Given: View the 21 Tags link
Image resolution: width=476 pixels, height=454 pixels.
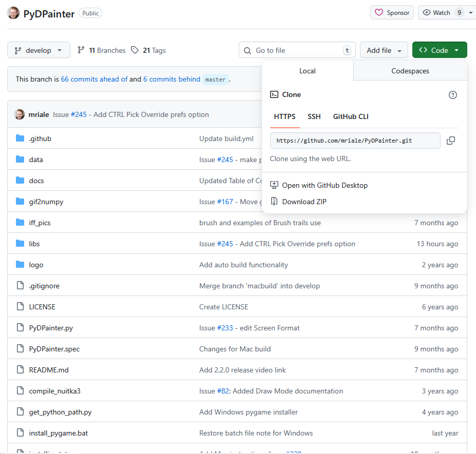Looking at the screenshot, I should pos(148,50).
